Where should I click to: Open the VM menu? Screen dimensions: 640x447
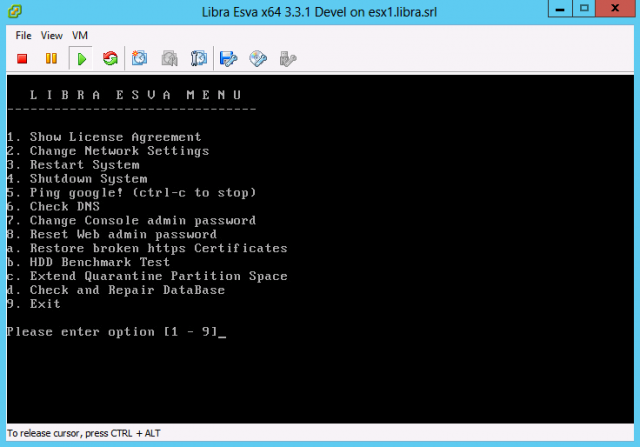pos(80,36)
